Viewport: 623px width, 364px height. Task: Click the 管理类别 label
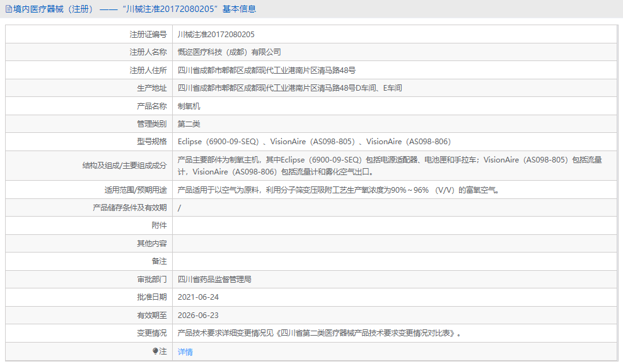(x=152, y=124)
